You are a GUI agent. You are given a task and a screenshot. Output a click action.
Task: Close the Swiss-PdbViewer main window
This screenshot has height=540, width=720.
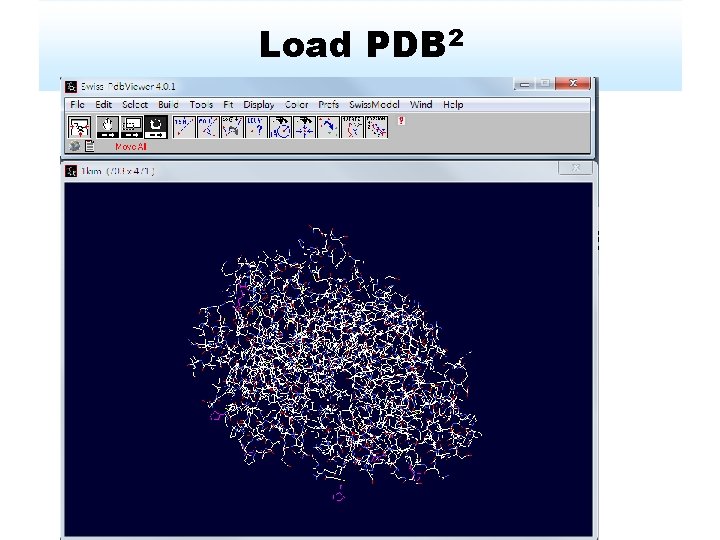(x=573, y=83)
